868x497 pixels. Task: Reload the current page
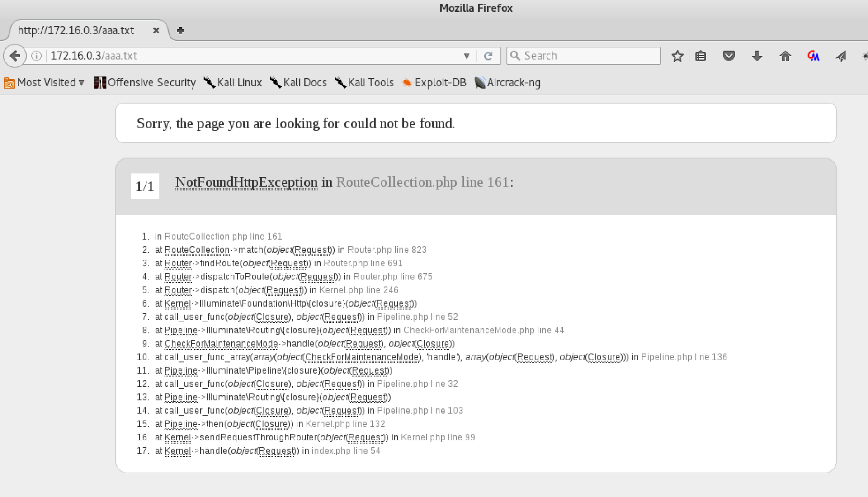click(488, 56)
